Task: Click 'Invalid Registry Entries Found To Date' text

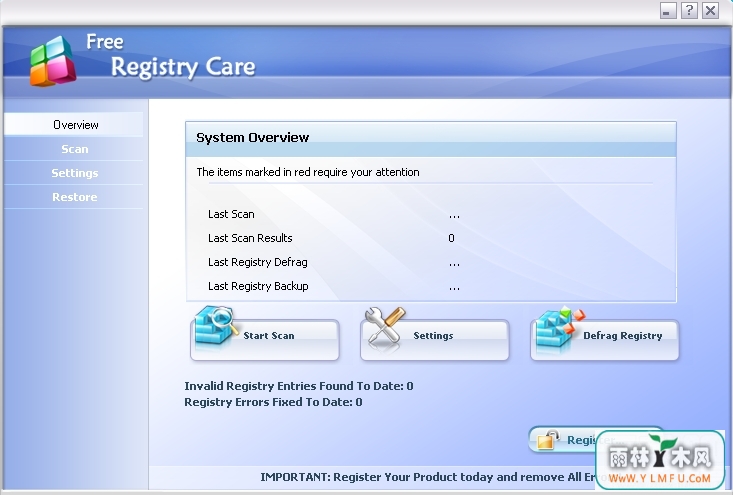Action: (299, 386)
